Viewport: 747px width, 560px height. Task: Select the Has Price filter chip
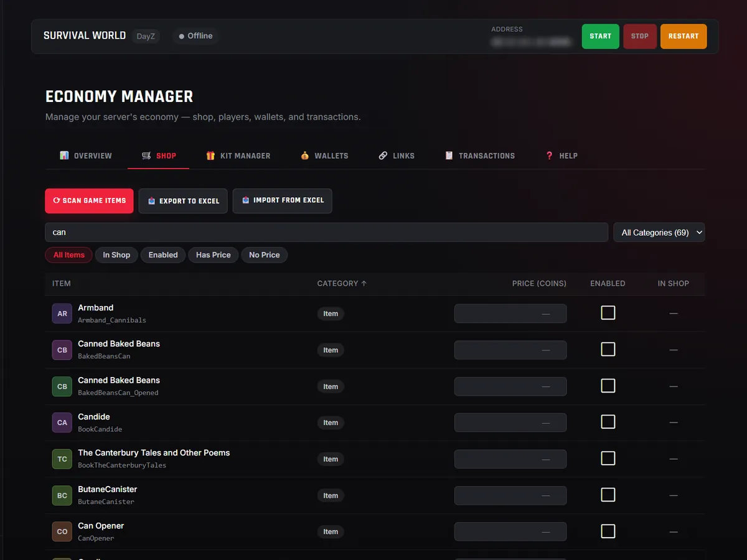point(214,255)
